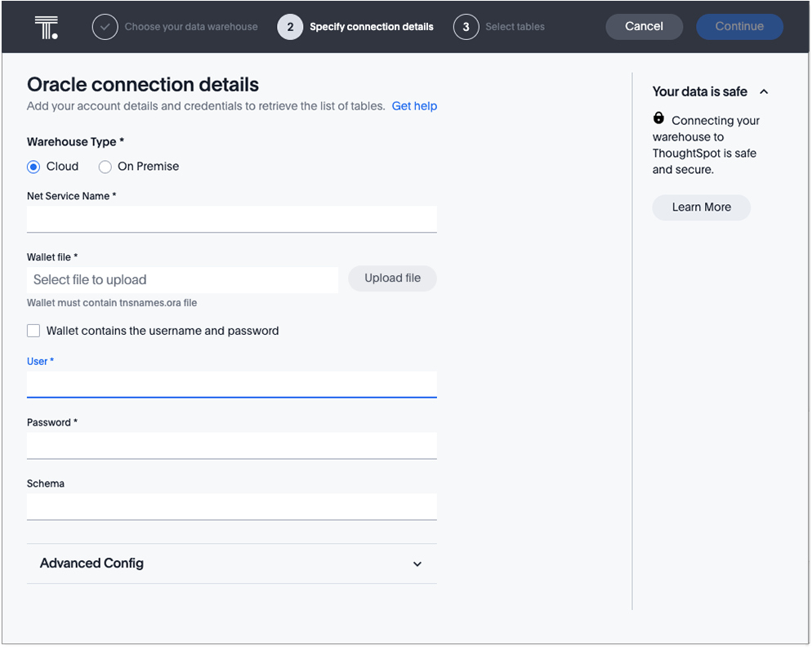Check Wallet contains the username and password
The height and width of the screenshot is (650, 812).
[33, 331]
